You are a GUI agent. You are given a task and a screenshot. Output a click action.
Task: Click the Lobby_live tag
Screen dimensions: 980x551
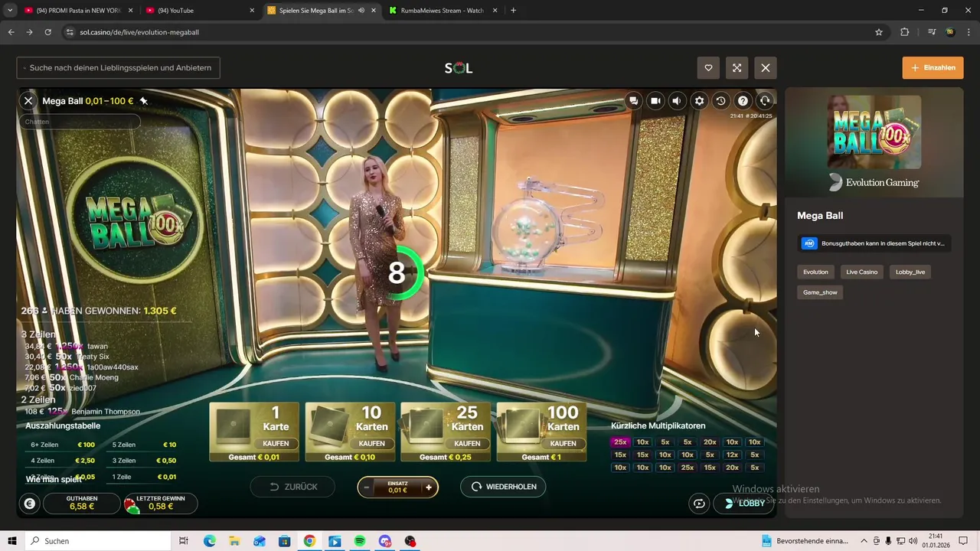click(910, 272)
